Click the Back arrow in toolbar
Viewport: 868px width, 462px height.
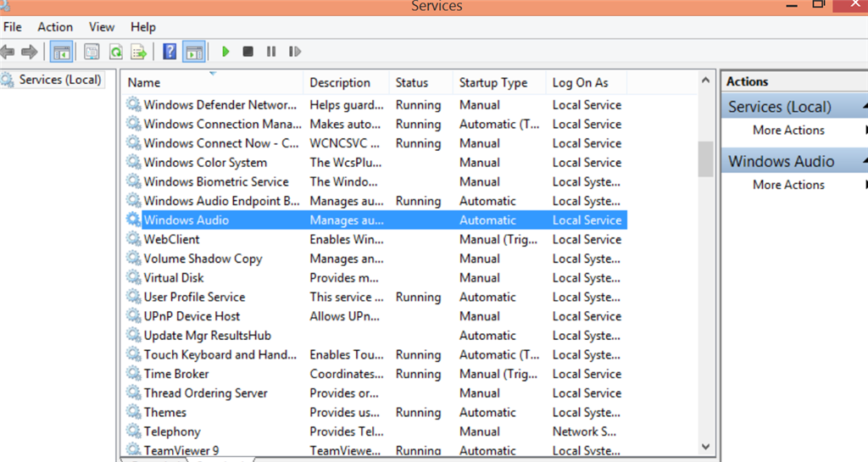(x=7, y=52)
